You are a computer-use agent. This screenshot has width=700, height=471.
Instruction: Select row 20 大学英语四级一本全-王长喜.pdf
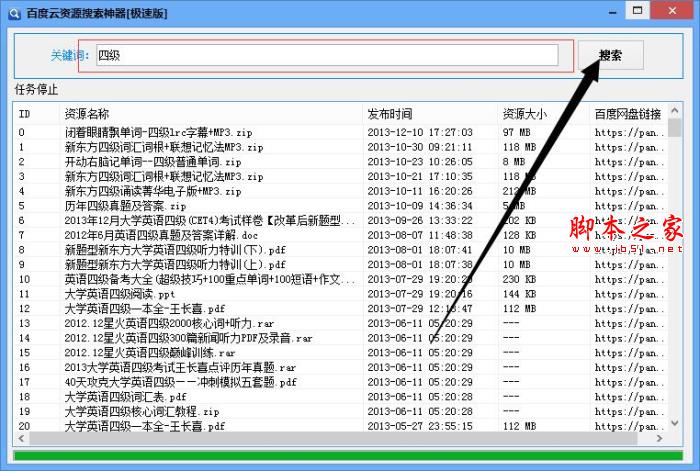[x=341, y=426]
